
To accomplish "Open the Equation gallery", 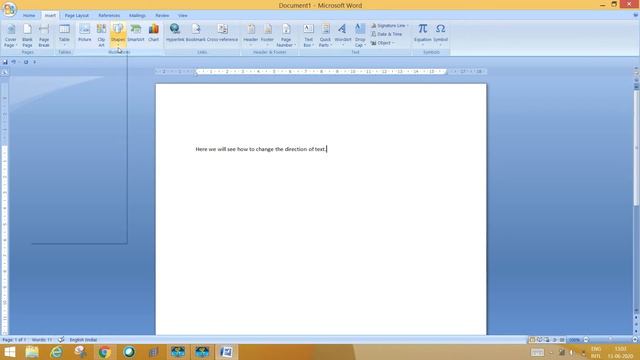I will click(x=422, y=34).
